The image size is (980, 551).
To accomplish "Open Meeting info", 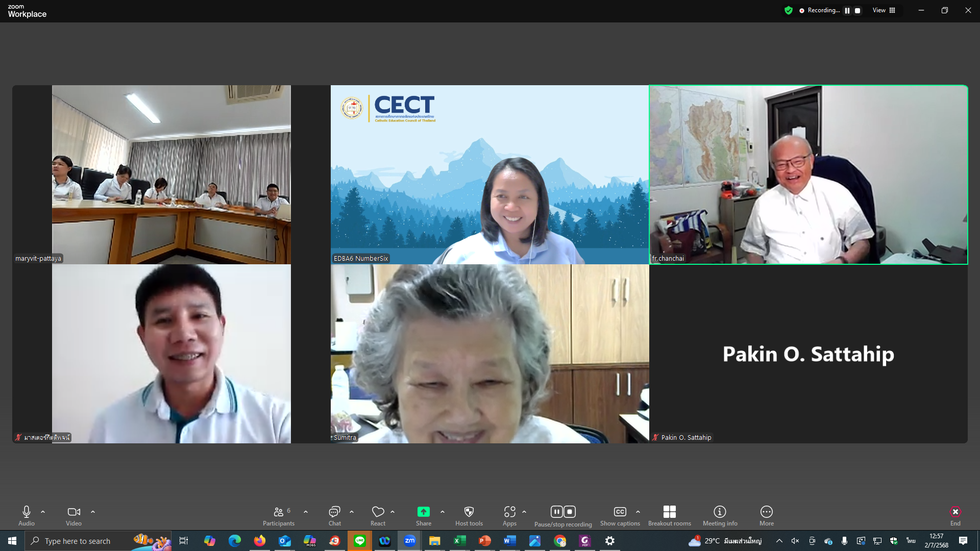I will [x=720, y=512].
